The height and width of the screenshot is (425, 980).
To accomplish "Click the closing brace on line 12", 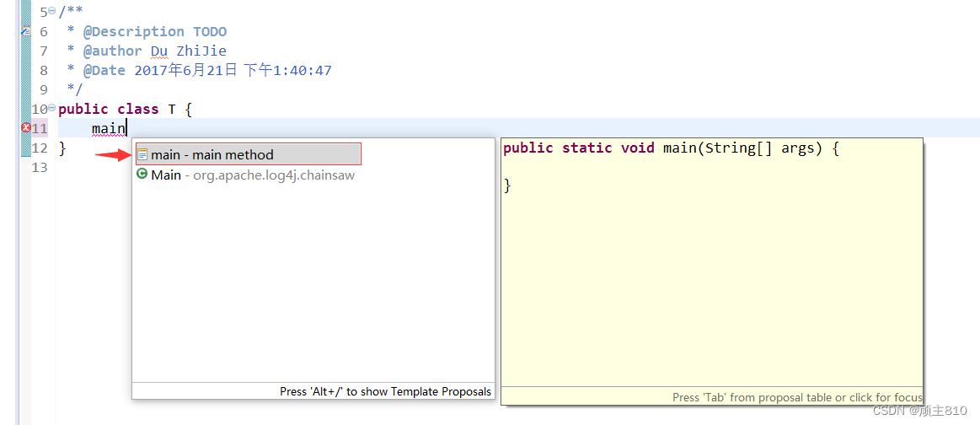I will pos(62,148).
